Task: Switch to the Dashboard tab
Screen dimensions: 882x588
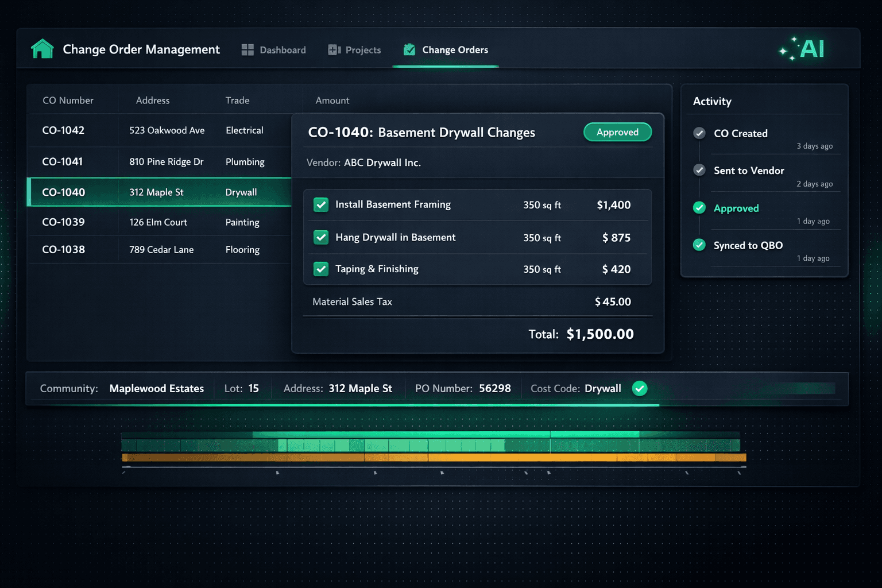Action: pos(274,50)
